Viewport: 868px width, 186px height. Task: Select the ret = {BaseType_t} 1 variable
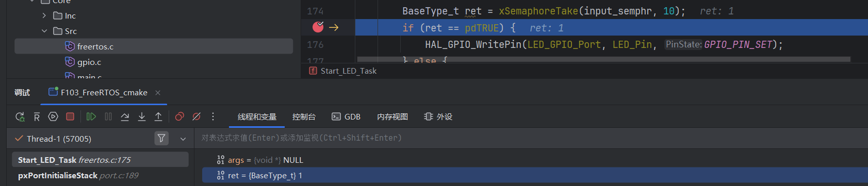coord(535,176)
